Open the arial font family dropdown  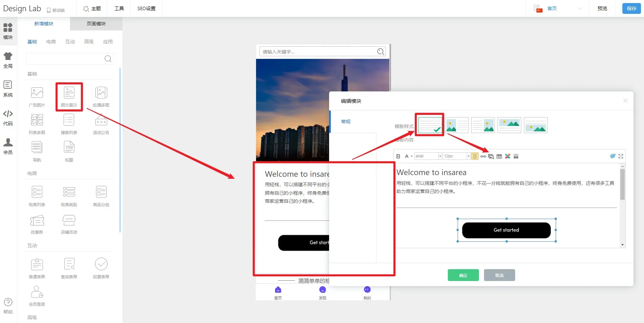[440, 156]
